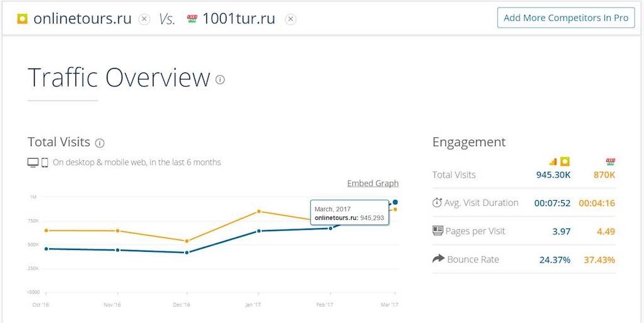Open the Embed Graph link

pos(372,183)
